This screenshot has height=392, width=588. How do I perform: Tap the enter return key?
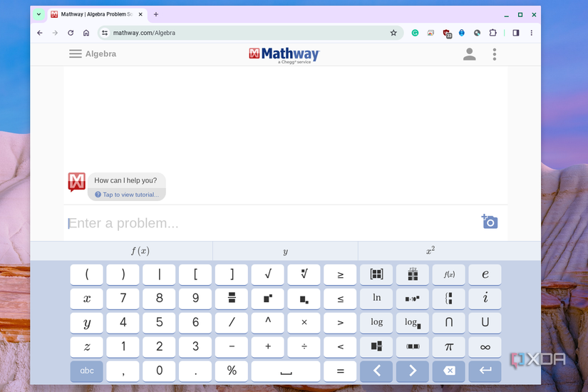coord(485,371)
